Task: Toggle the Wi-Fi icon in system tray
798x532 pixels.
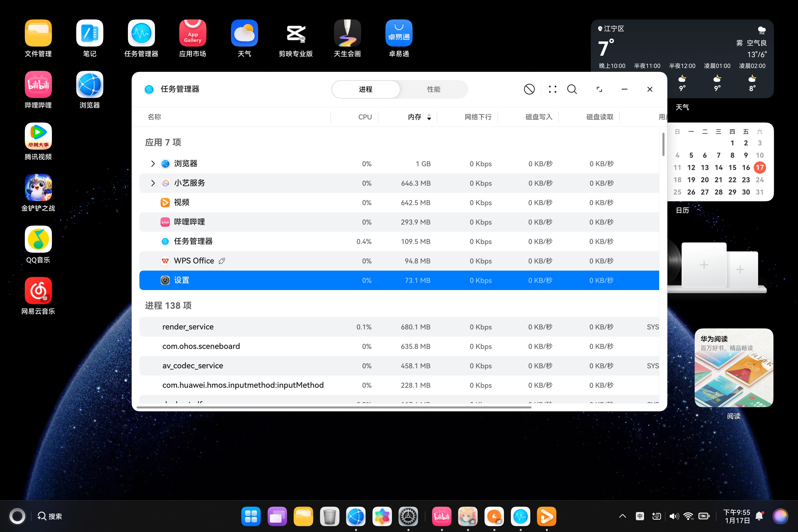Action: pos(689,516)
